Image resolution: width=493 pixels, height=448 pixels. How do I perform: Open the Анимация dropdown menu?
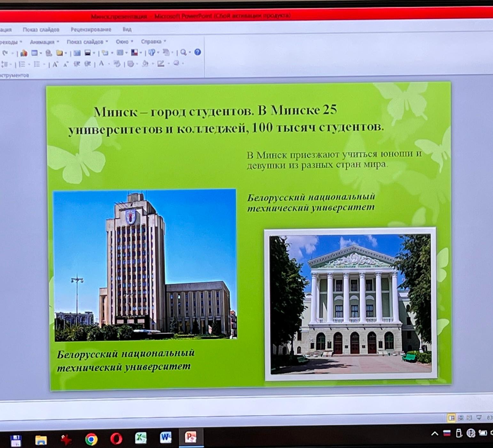point(42,42)
